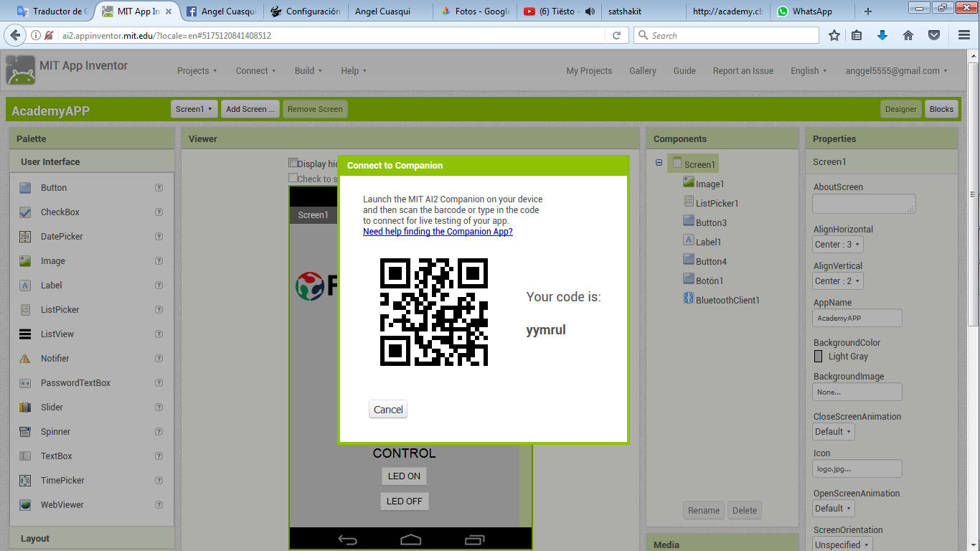Image resolution: width=980 pixels, height=551 pixels.
Task: Open Report an Issue link
Action: coord(743,71)
